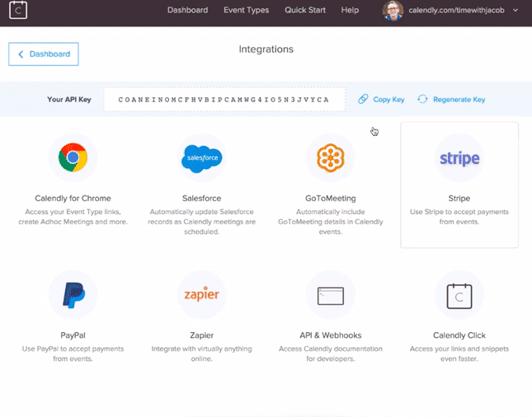Screen dimensions: 532x417
Task: Click the circular arrows Regenerate icon
Action: (x=422, y=99)
